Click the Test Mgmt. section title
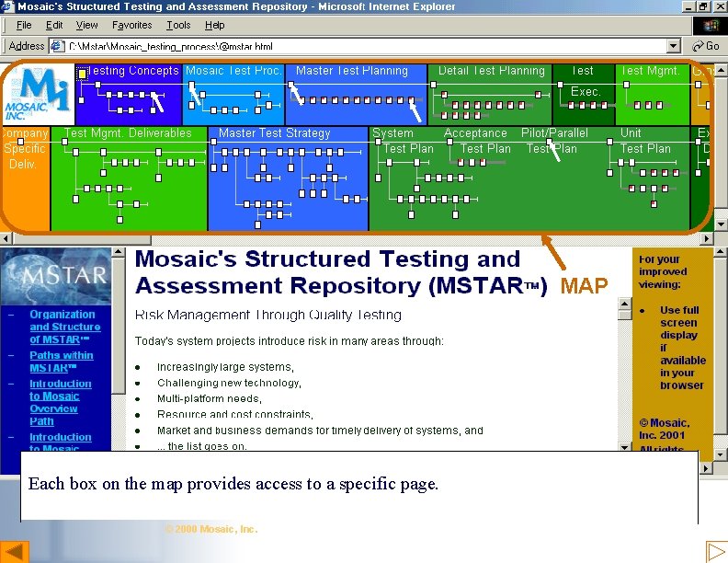This screenshot has height=563, width=728. coord(650,71)
